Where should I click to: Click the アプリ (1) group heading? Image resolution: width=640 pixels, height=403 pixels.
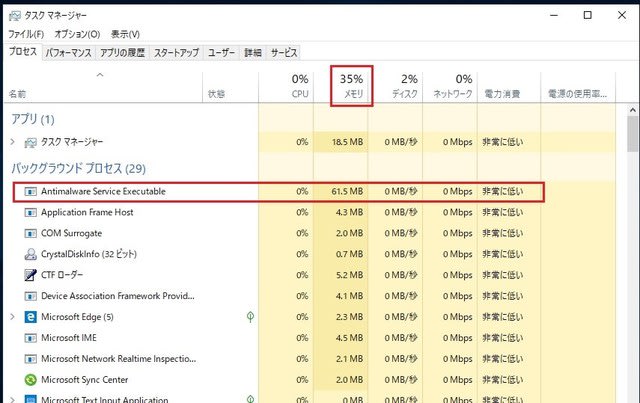pyautogui.click(x=33, y=119)
